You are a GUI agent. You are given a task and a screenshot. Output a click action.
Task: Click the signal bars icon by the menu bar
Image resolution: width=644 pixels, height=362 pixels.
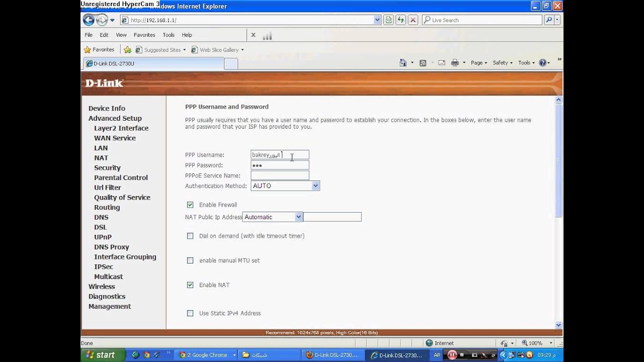pyautogui.click(x=267, y=35)
